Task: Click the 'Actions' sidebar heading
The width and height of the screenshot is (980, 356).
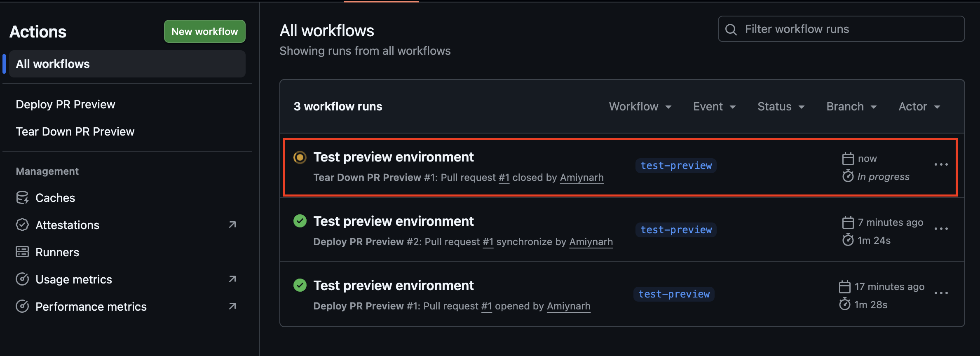Action: point(38,32)
